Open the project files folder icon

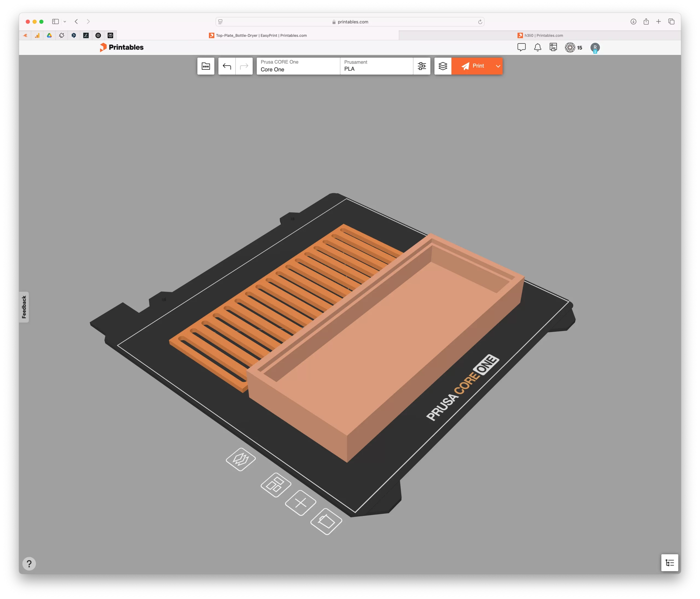(x=206, y=66)
